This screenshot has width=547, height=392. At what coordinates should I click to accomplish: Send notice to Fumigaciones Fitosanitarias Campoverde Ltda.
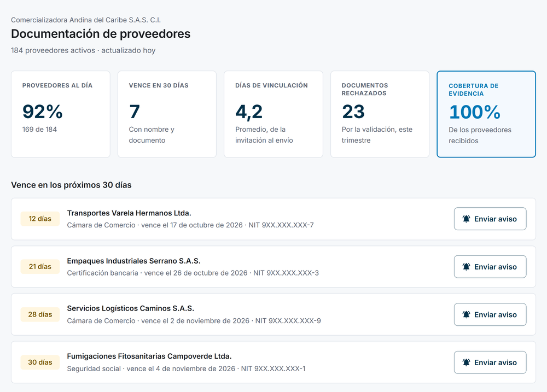(x=490, y=362)
